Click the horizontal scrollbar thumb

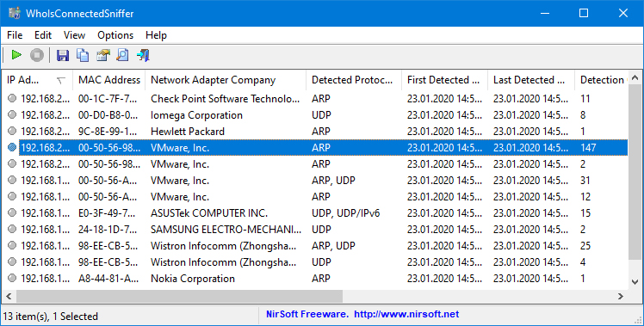coord(179,296)
